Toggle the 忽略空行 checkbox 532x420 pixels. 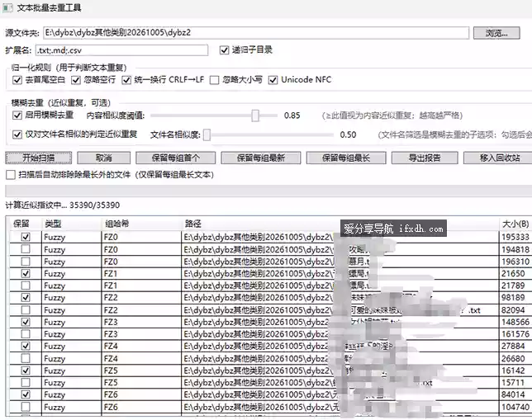click(x=76, y=80)
